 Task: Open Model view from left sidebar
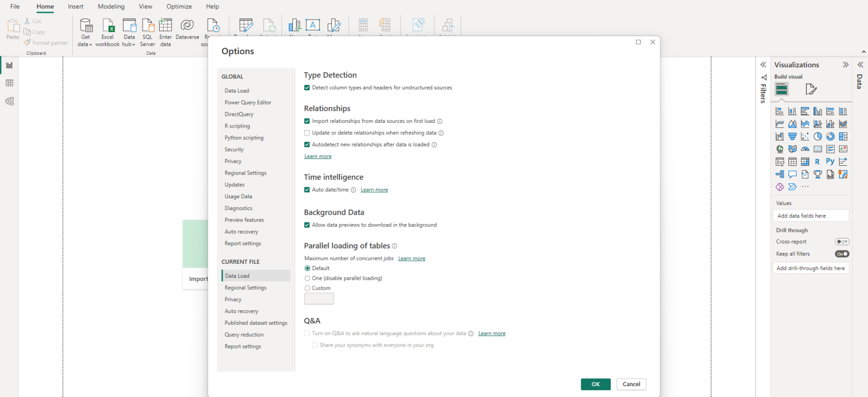tap(9, 101)
